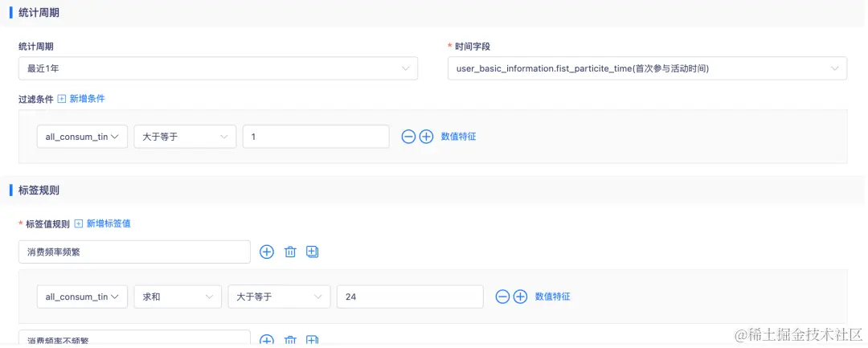The image size is (868, 348).
Task: Click plus circle icon next to 消费频率频繁
Action: pos(267,252)
